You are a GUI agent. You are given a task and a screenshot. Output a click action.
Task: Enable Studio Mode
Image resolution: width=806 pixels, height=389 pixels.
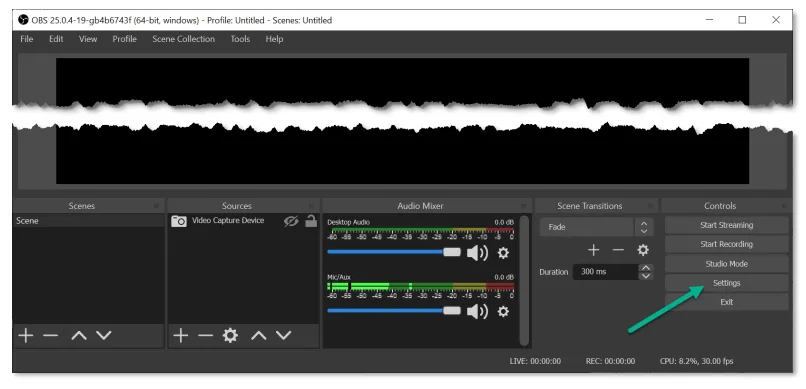726,264
